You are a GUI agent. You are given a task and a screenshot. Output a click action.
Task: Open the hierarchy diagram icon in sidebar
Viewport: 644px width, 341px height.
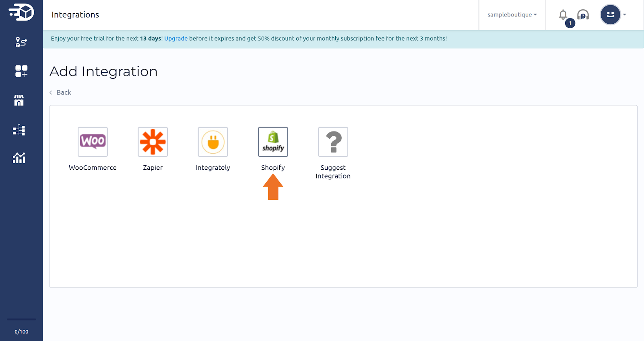point(19,130)
